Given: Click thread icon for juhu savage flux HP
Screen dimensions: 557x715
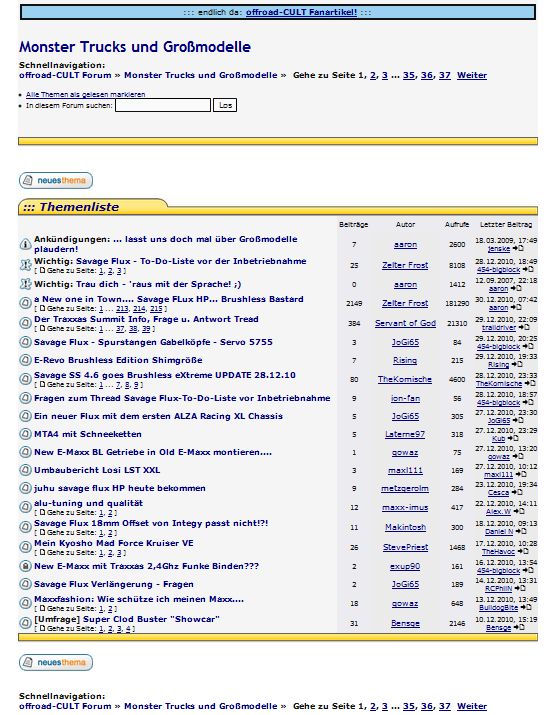Looking at the screenshot, I should [x=25, y=488].
